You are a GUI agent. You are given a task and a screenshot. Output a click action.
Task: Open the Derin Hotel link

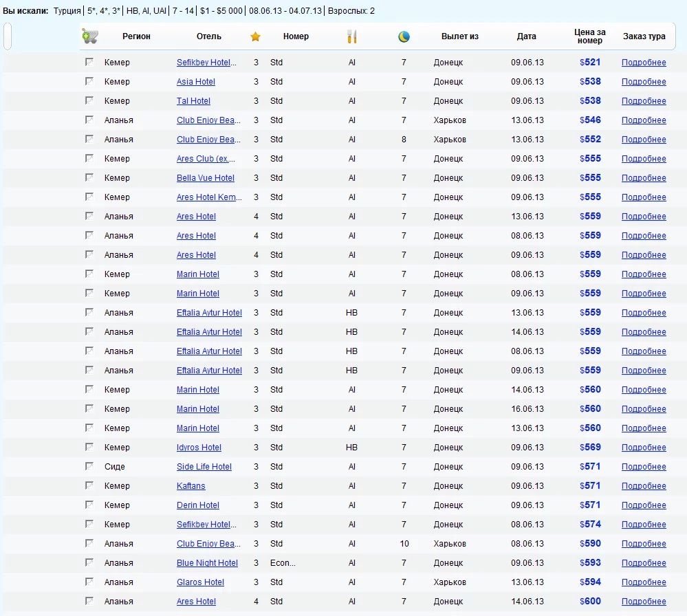(x=197, y=505)
